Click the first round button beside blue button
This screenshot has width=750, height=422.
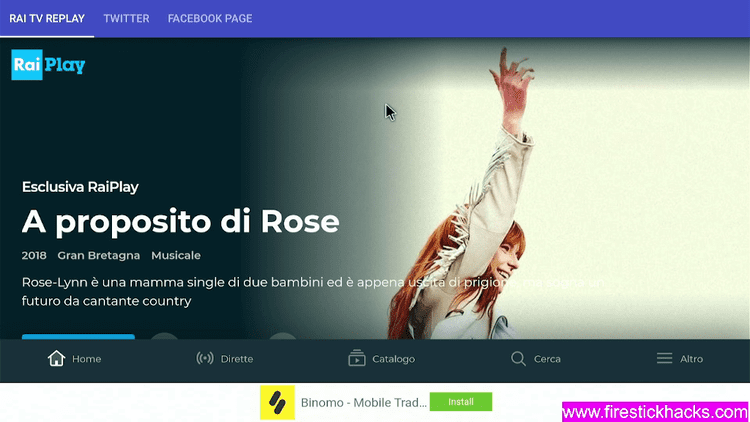[164, 336]
